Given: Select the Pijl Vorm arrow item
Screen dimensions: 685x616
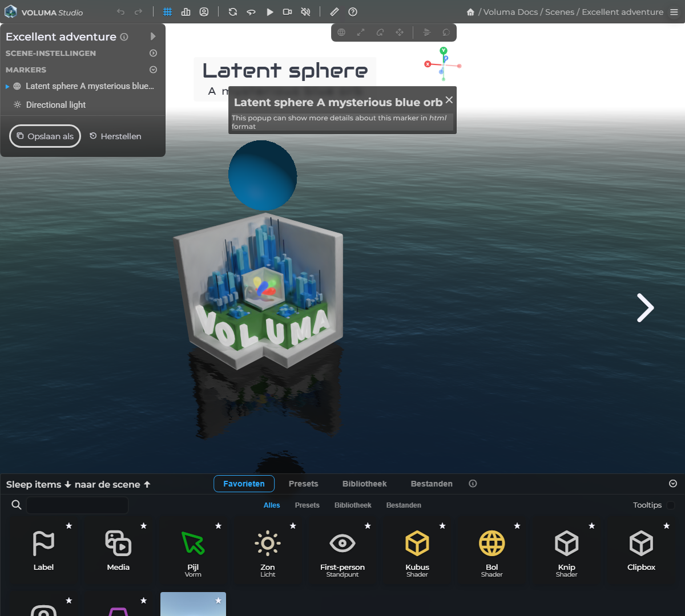Looking at the screenshot, I should point(193,551).
